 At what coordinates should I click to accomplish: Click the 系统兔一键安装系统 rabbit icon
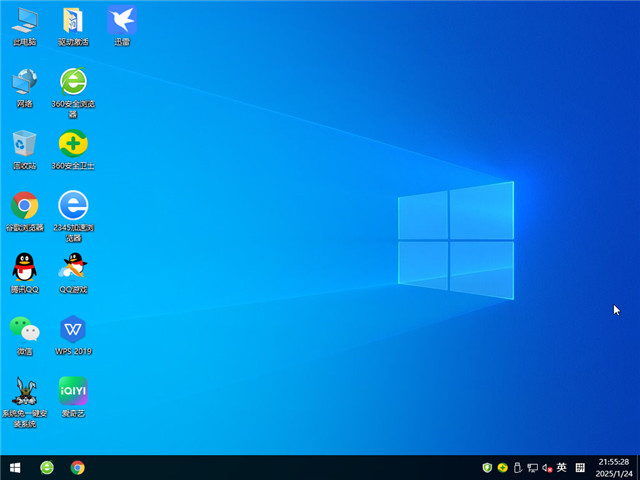(24, 391)
